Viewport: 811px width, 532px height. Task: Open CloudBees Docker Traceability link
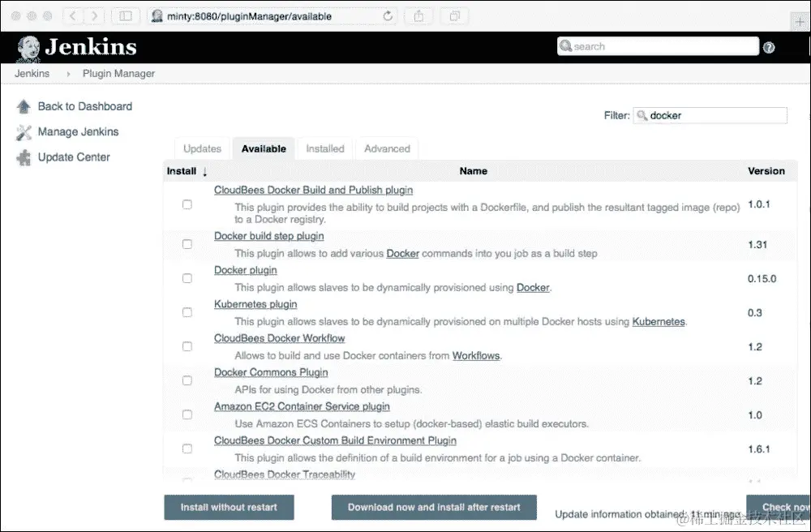tap(285, 474)
